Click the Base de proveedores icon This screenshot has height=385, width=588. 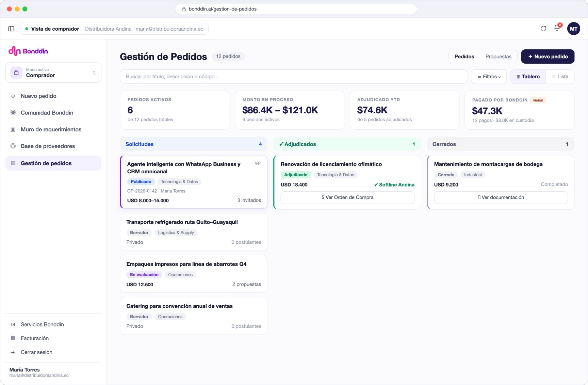click(x=13, y=146)
